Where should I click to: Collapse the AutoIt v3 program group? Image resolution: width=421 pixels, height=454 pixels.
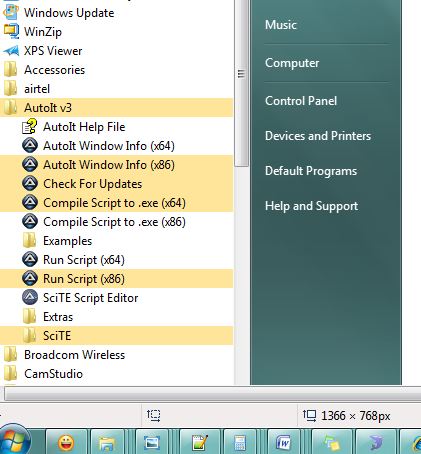116,108
